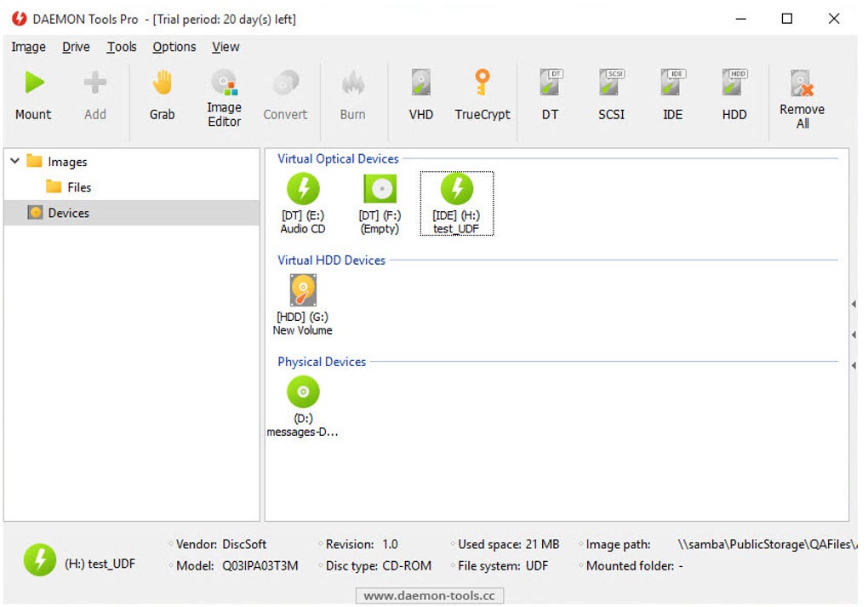Image resolution: width=868 pixels, height=607 pixels.
Task: Open the Tools menu
Action: pyautogui.click(x=122, y=47)
